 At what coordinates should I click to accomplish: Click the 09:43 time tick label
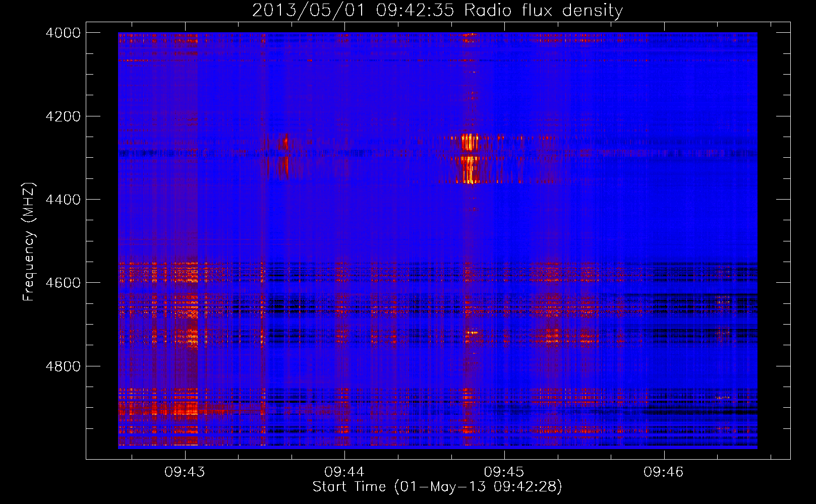[x=185, y=472]
